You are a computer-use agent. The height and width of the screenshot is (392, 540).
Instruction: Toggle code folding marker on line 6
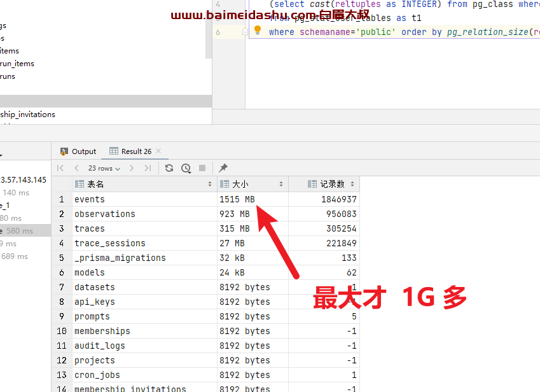245,32
